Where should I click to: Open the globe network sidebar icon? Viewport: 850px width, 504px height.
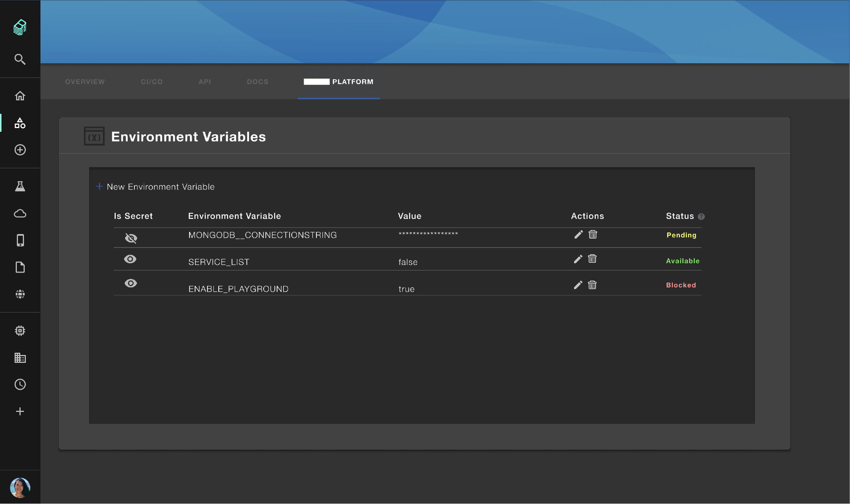pos(20,294)
